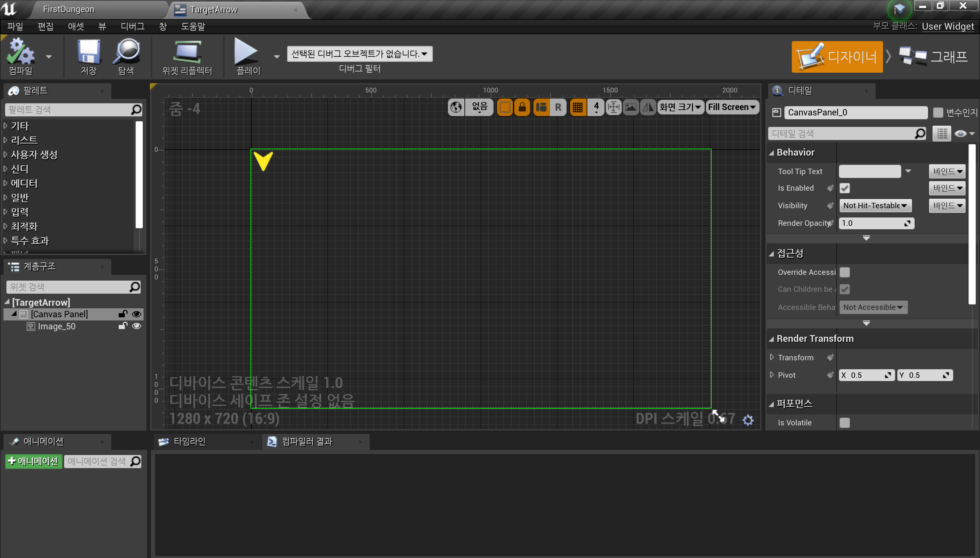Open the Fill Screen dropdown
This screenshot has width=980, height=558.
[731, 107]
